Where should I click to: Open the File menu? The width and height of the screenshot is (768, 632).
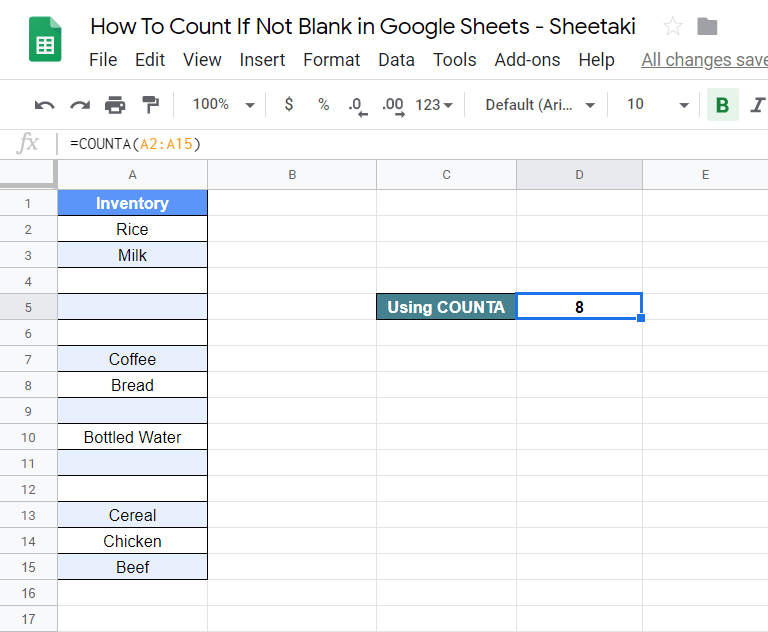pos(103,60)
